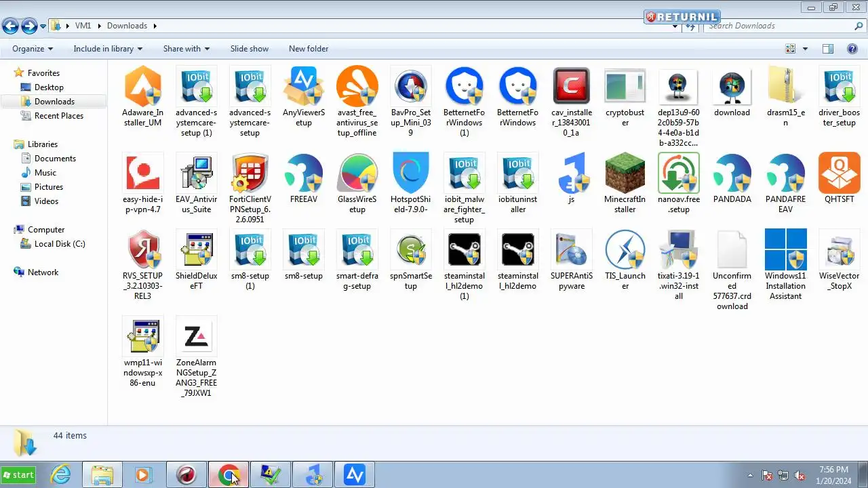The width and height of the screenshot is (868, 488).
Task: Select the wmp11-windowsxp-x86-enu file
Action: 142,337
